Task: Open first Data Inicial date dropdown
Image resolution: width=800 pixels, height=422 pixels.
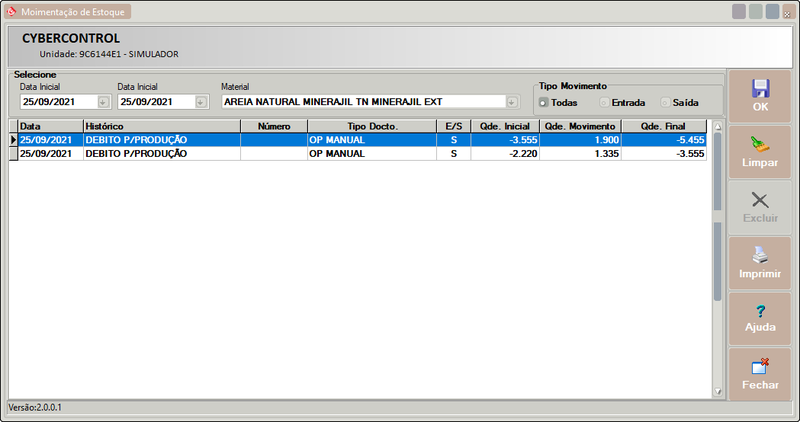Action: pos(103,101)
